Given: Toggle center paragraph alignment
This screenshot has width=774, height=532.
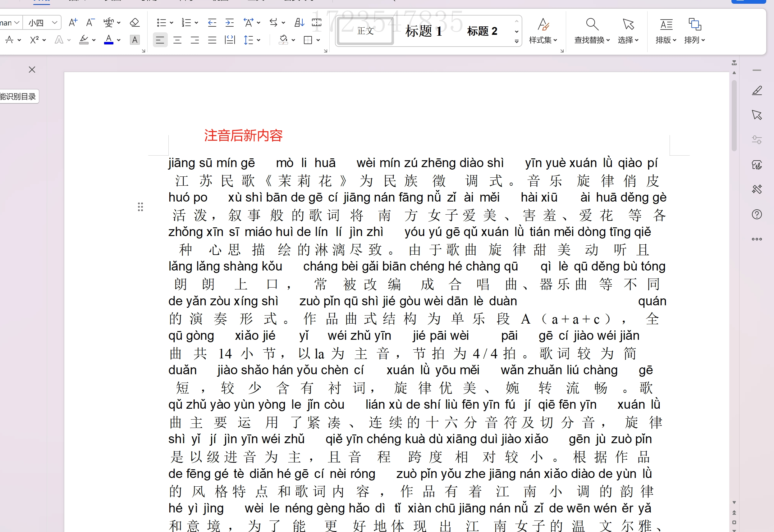Looking at the screenshot, I should [x=177, y=40].
